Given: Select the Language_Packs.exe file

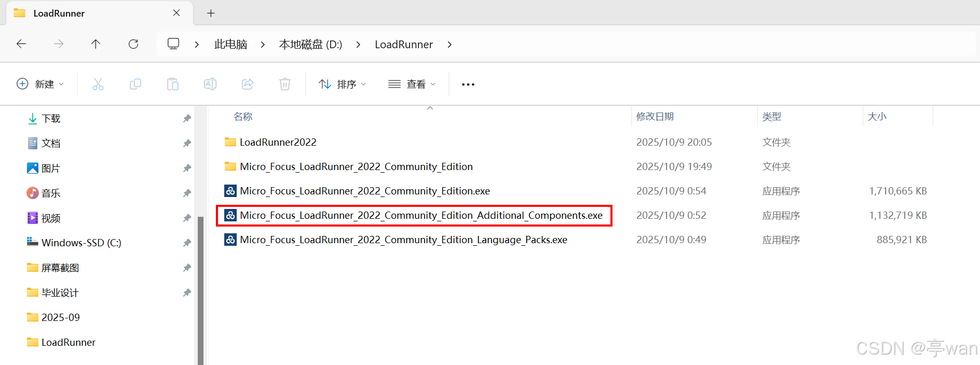Looking at the screenshot, I should pyautogui.click(x=403, y=240).
